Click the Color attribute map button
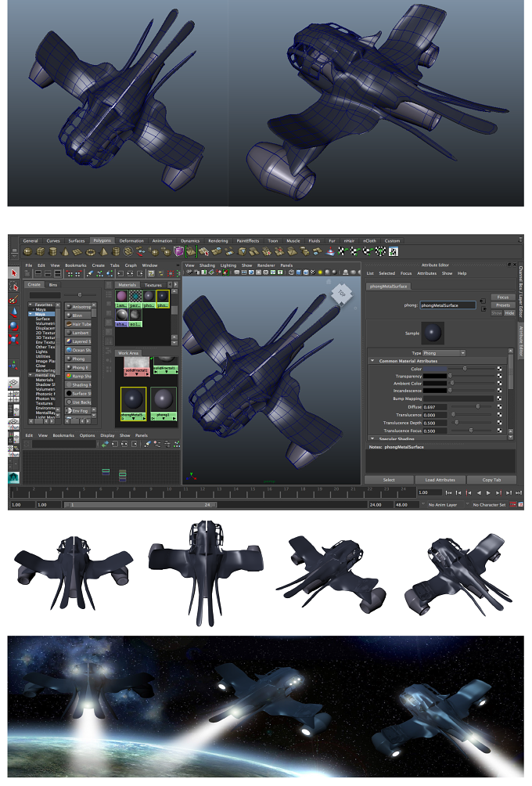The height and width of the screenshot is (786, 532). click(x=499, y=369)
